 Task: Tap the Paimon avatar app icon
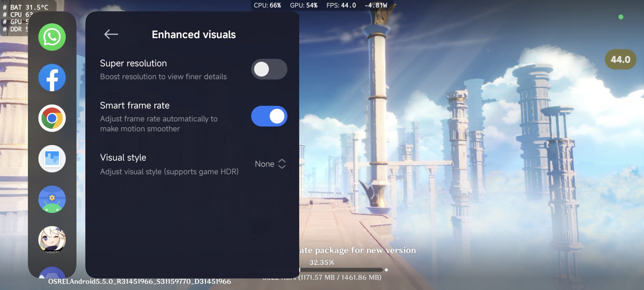pos(52,240)
